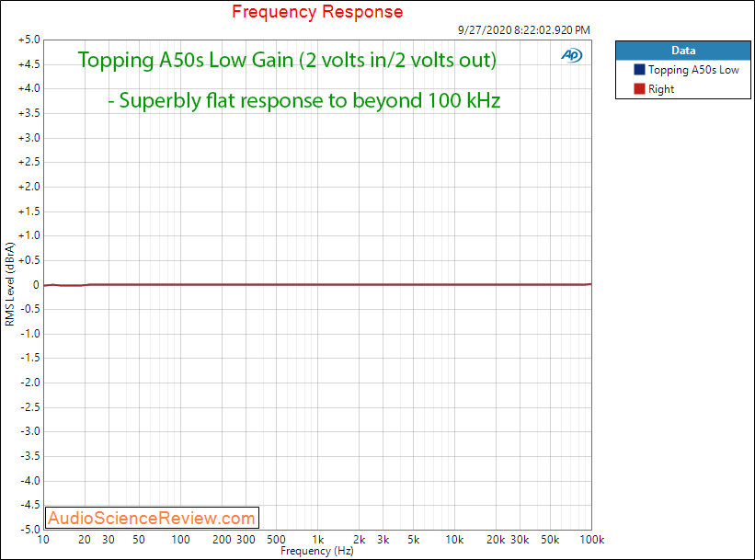
Task: Click the Data legend header
Action: [x=682, y=51]
